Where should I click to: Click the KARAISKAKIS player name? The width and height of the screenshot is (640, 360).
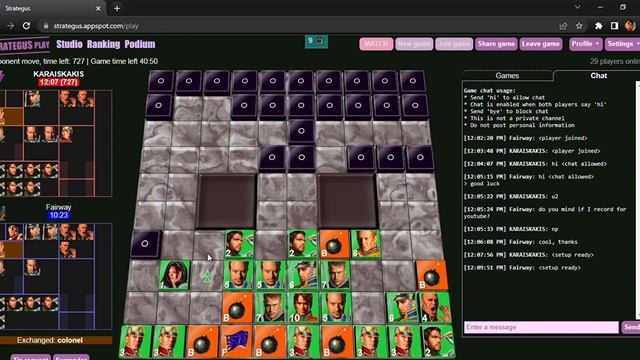pos(58,74)
